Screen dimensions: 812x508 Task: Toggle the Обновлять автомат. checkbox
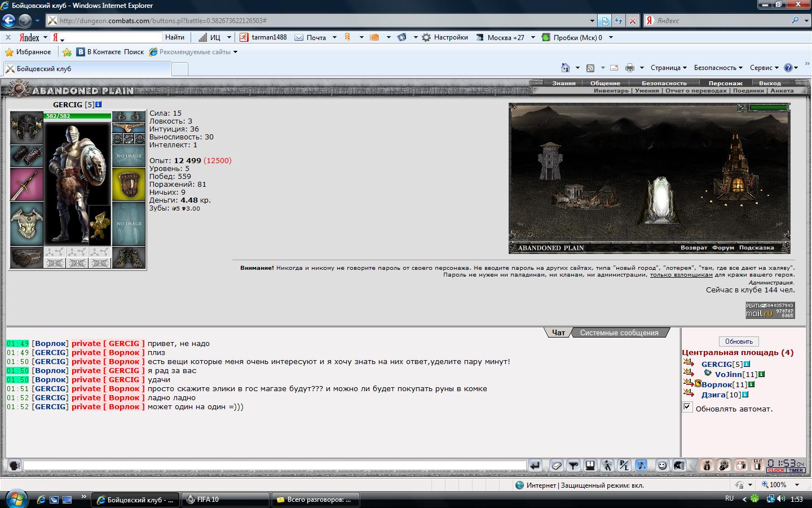coord(687,407)
